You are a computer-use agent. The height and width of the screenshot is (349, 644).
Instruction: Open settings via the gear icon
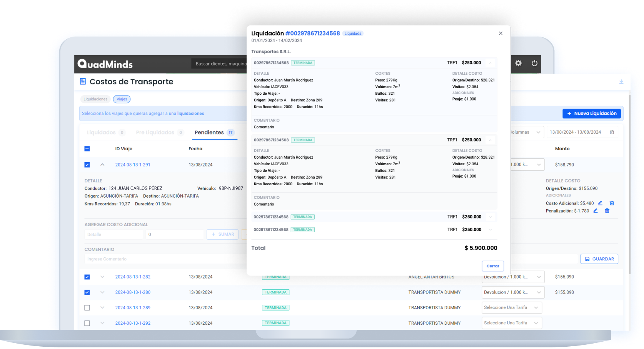(518, 63)
